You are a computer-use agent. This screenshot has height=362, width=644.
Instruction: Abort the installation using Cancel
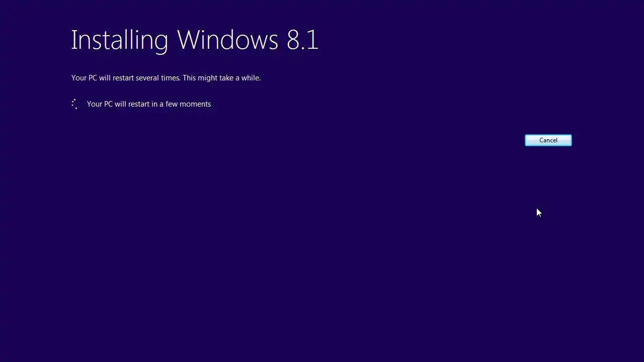(548, 140)
